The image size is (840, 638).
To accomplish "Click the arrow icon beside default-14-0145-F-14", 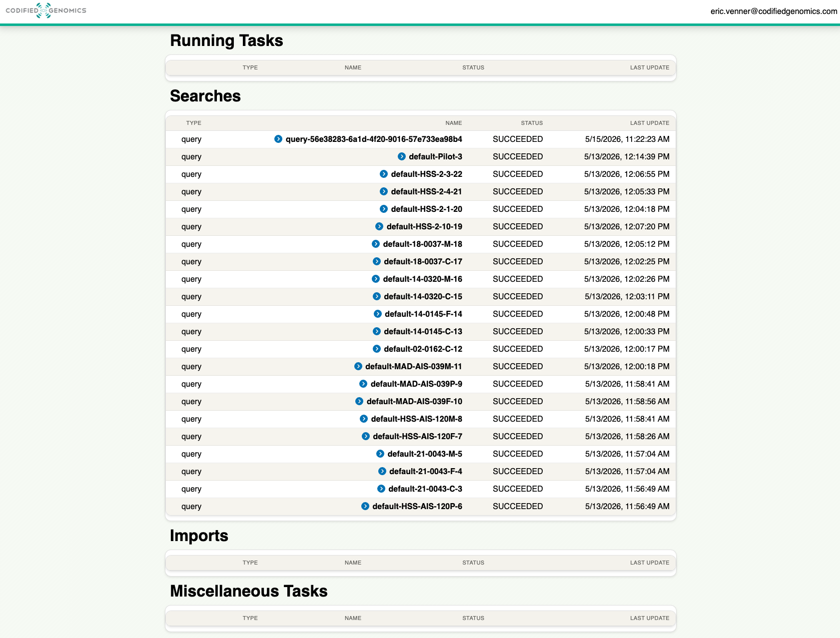I will click(378, 314).
